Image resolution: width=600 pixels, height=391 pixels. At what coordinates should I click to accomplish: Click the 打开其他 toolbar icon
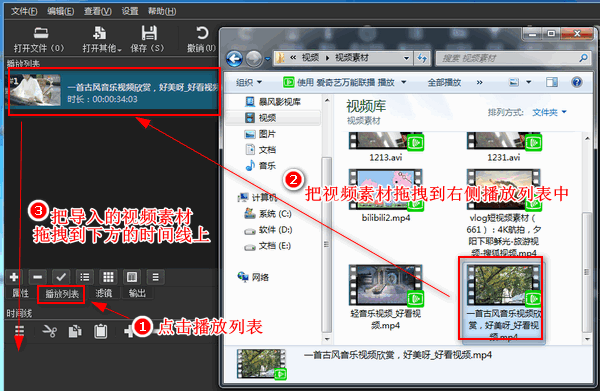tap(99, 33)
